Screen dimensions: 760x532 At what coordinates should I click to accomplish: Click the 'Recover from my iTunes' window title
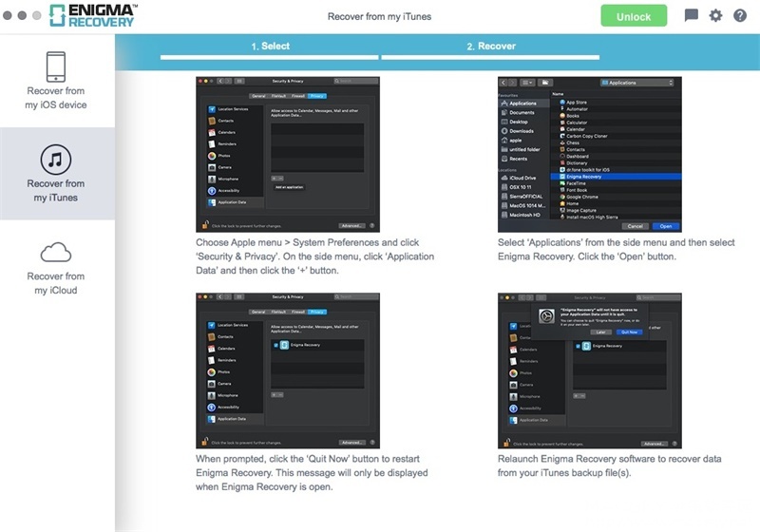pyautogui.click(x=379, y=16)
